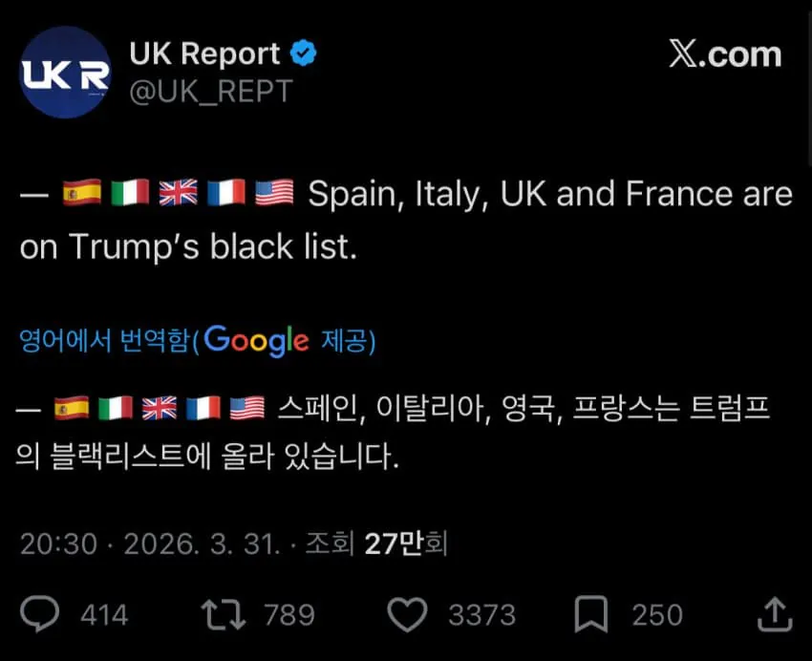Screen dimensions: 812x661
Task: Click the @UK_REPT handle
Action: [x=210, y=91]
